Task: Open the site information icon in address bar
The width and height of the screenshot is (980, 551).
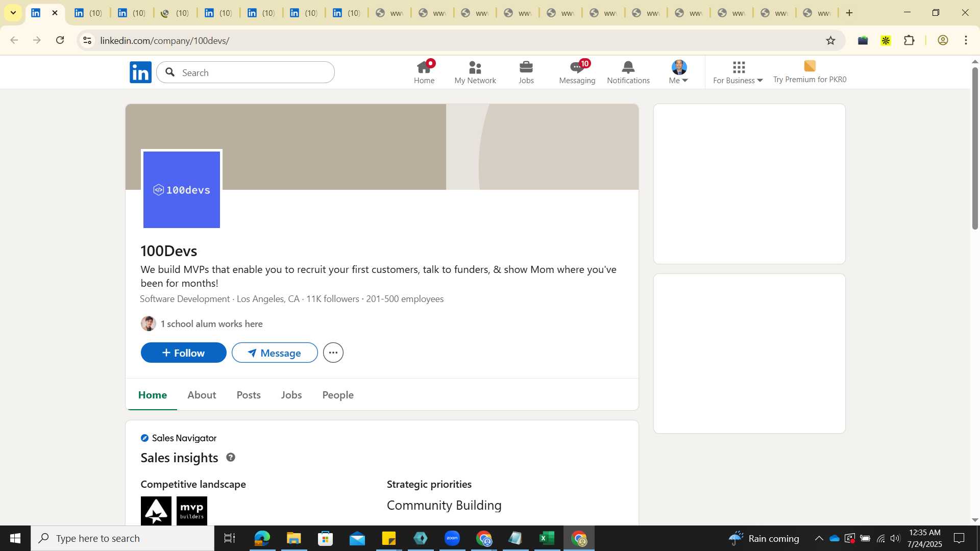Action: pos(87,40)
